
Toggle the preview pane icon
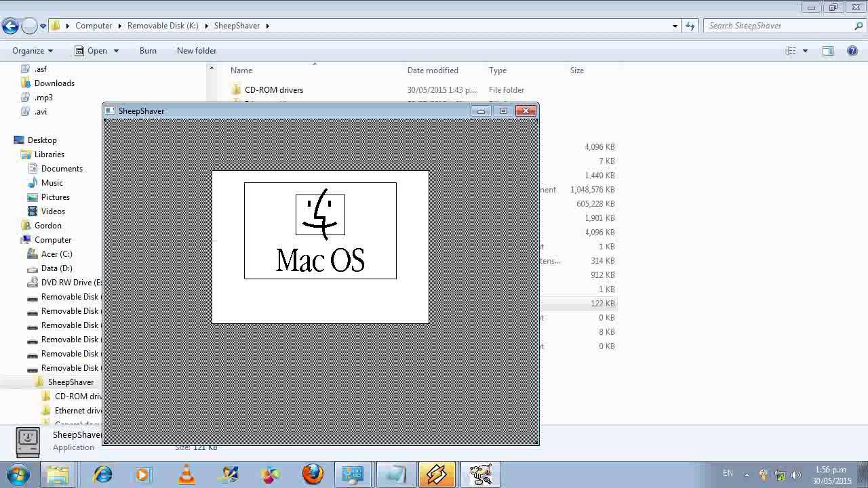[x=828, y=51]
